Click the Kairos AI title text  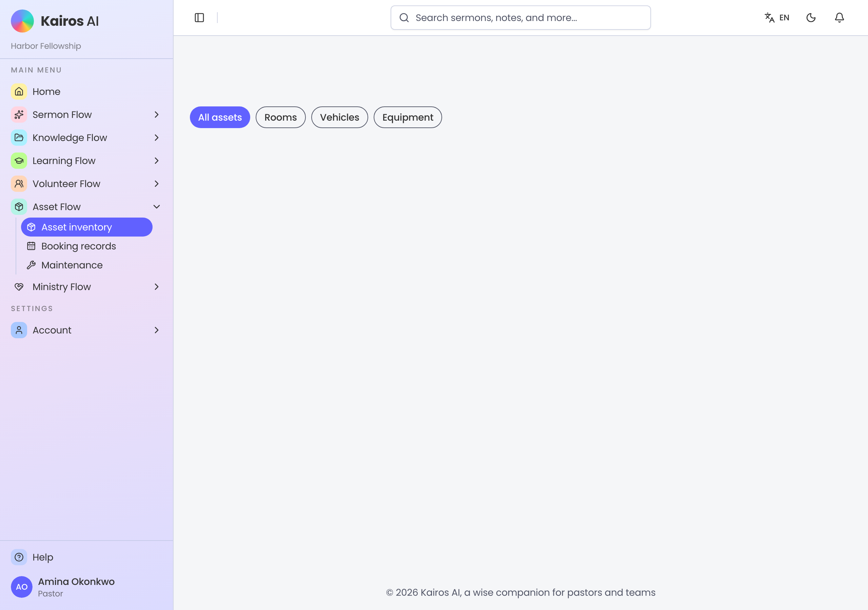[x=70, y=21]
